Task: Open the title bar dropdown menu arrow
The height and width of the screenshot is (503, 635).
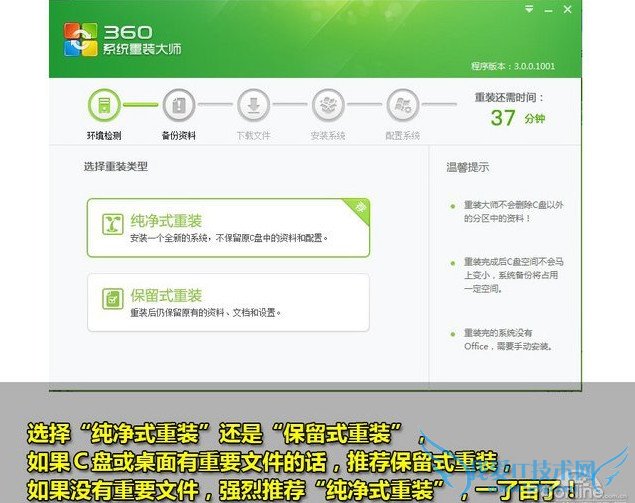Action: click(x=529, y=9)
